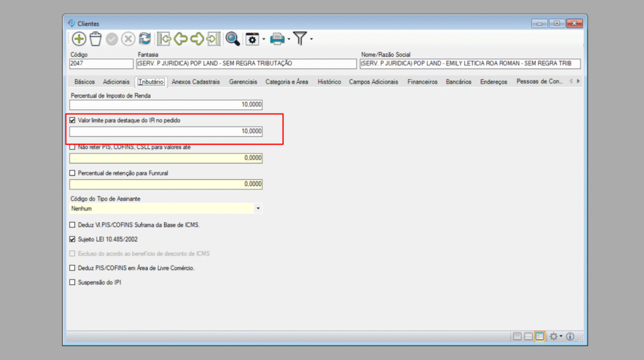
Task: Click the magnifying glass search icon
Action: click(233, 39)
